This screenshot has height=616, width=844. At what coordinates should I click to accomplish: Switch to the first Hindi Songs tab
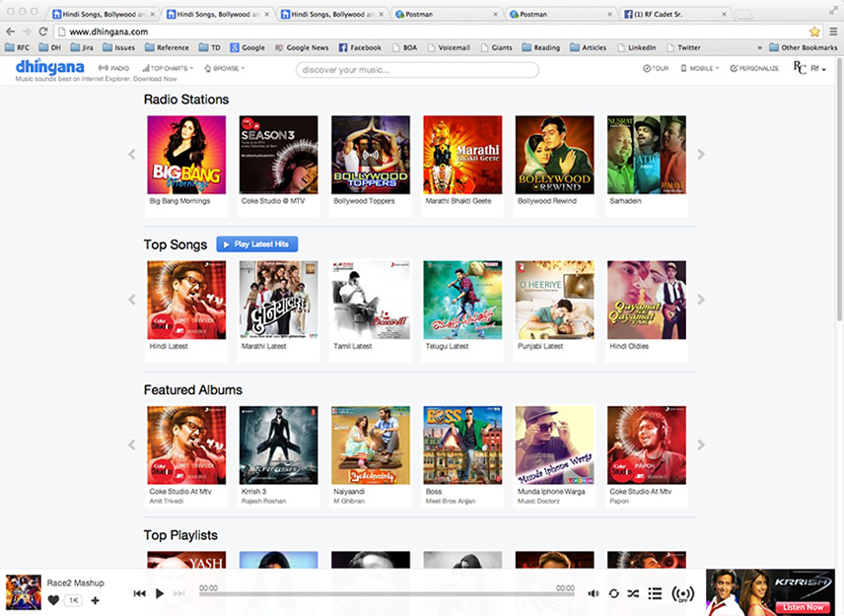(x=104, y=14)
